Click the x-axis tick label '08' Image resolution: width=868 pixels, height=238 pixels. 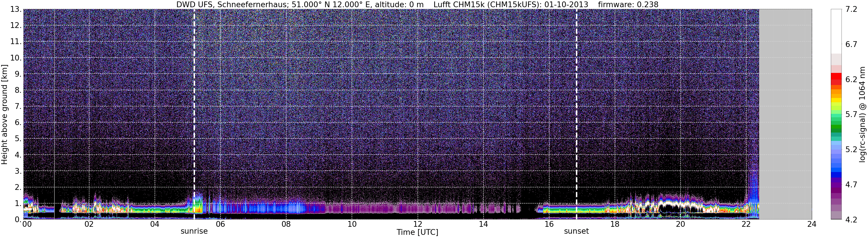(286, 224)
